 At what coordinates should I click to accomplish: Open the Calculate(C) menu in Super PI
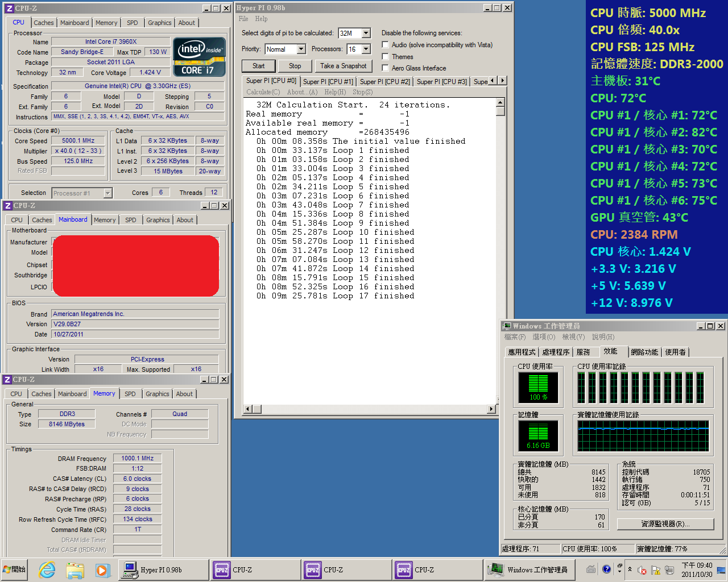pyautogui.click(x=263, y=92)
